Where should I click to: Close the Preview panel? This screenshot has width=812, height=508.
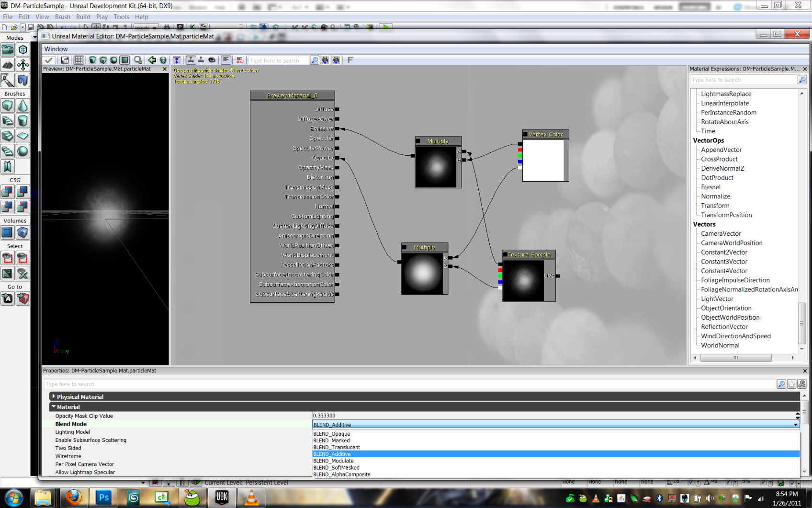(165, 69)
